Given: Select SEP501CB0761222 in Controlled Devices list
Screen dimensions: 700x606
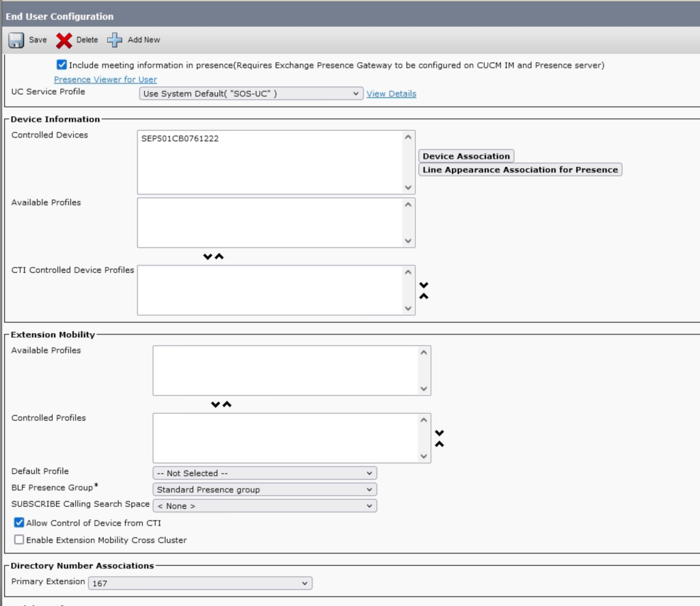Looking at the screenshot, I should coord(180,139).
